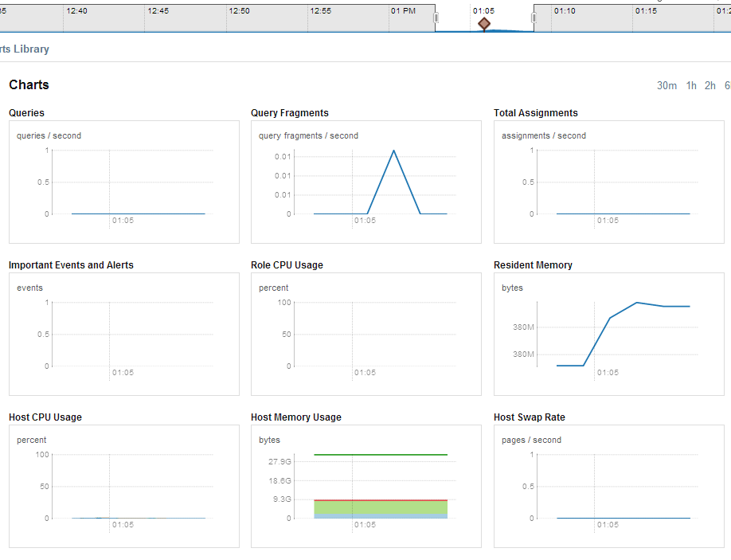Click the 12:45 tick on the timeline
This screenshot has width=731, height=560.
pyautogui.click(x=158, y=10)
